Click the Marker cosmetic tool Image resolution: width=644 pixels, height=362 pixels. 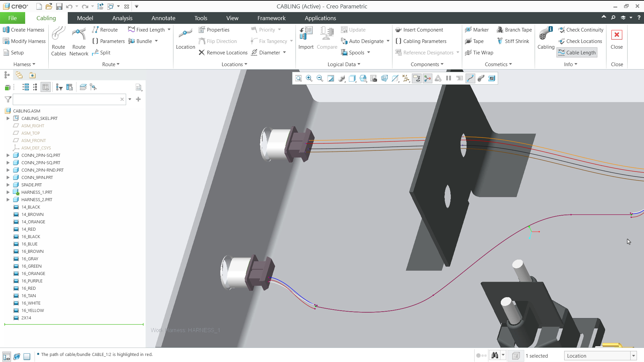(x=477, y=30)
